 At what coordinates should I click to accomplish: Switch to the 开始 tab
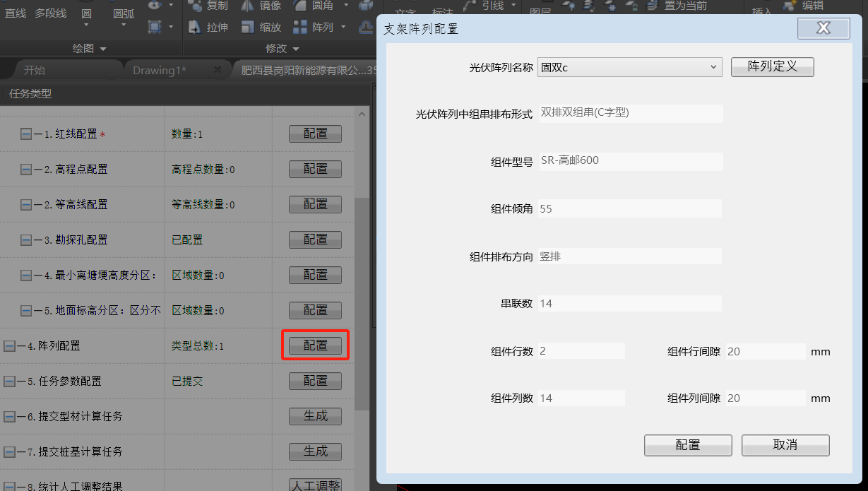(x=34, y=70)
